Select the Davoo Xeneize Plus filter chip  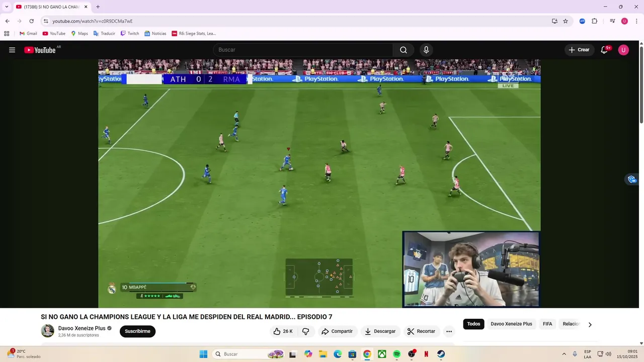tap(511, 324)
